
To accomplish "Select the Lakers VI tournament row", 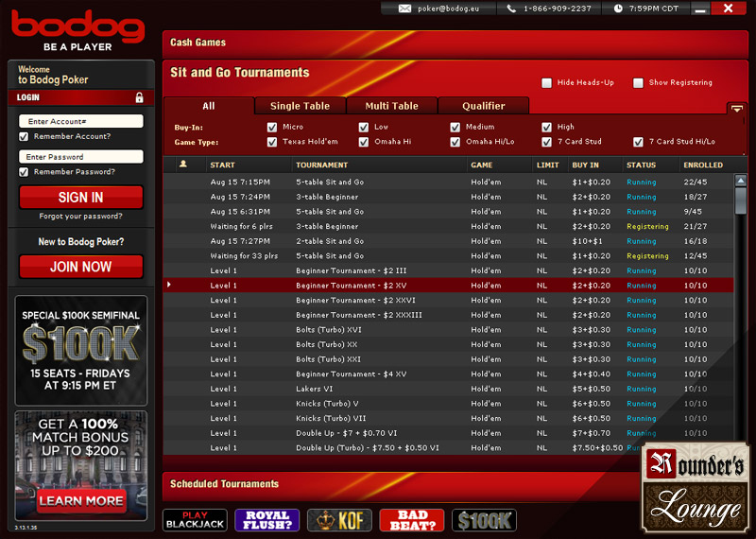I will pos(448,389).
